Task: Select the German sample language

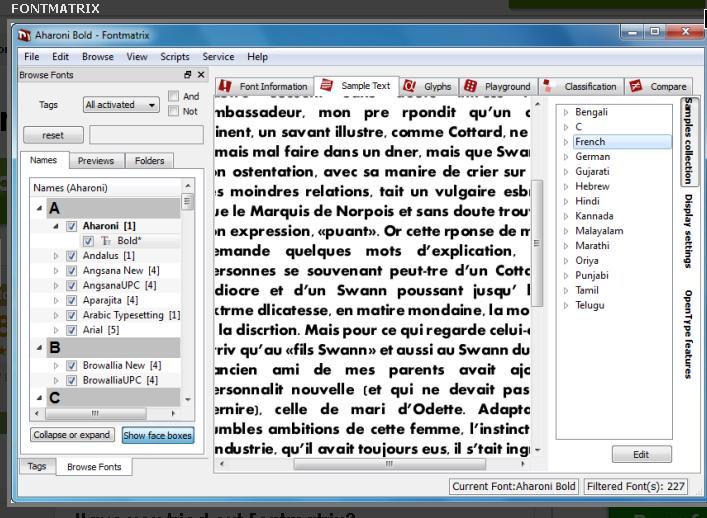Action: click(592, 156)
